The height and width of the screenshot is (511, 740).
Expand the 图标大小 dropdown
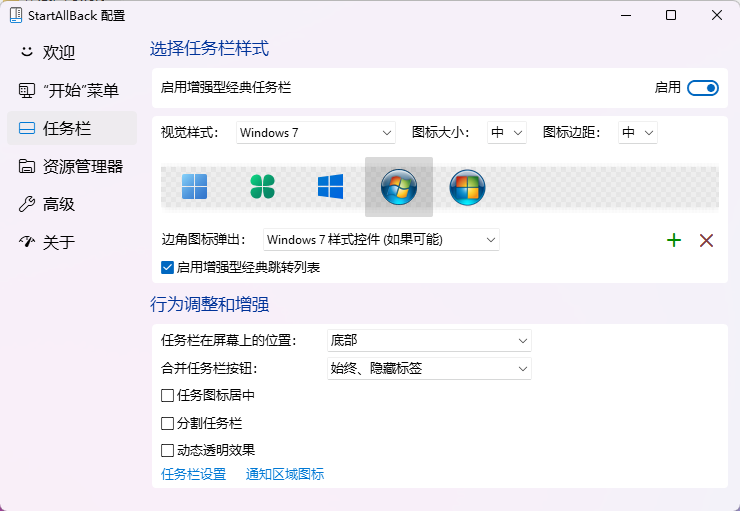point(507,133)
